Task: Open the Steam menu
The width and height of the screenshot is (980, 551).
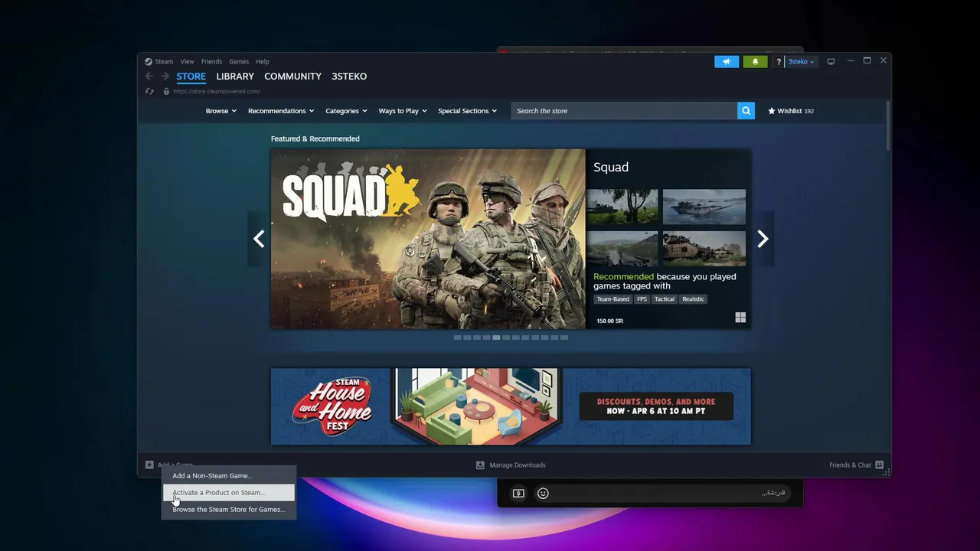Action: [164, 61]
